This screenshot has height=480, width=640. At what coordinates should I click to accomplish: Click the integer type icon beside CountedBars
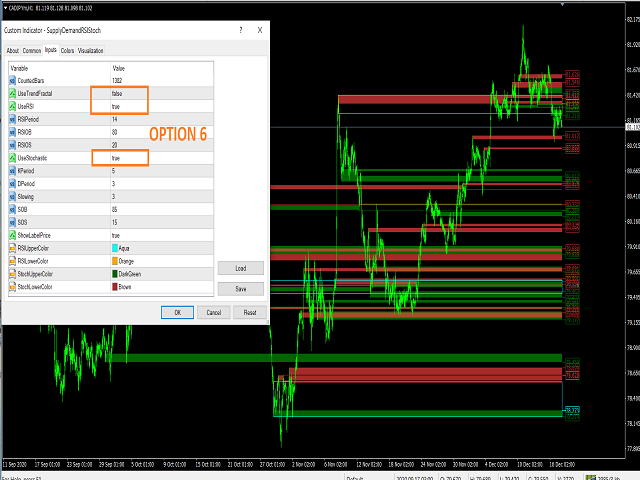point(13,81)
